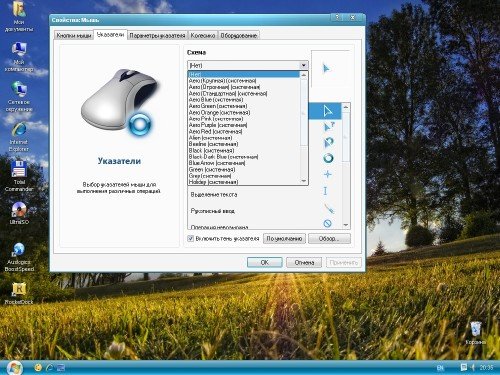Click the OK button
The width and height of the screenshot is (500, 375).
(x=265, y=262)
